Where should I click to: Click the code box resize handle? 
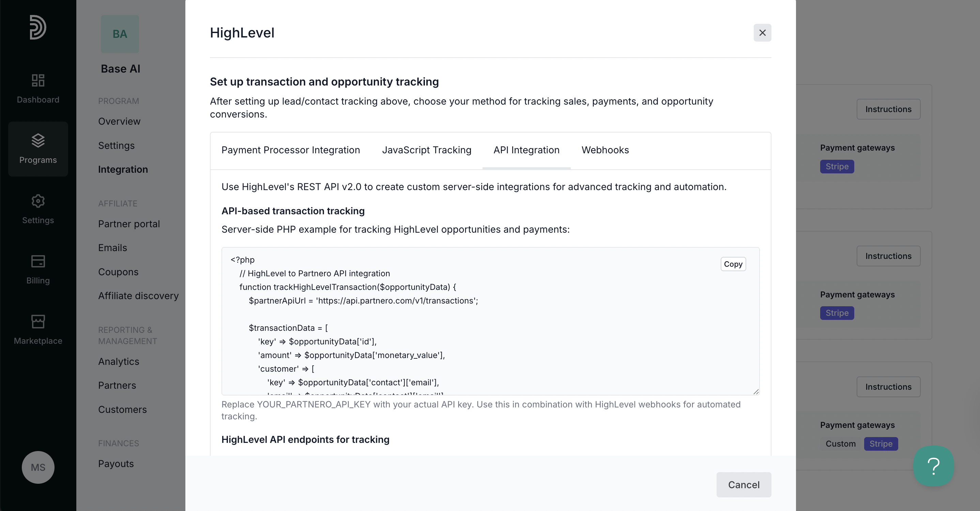click(755, 392)
